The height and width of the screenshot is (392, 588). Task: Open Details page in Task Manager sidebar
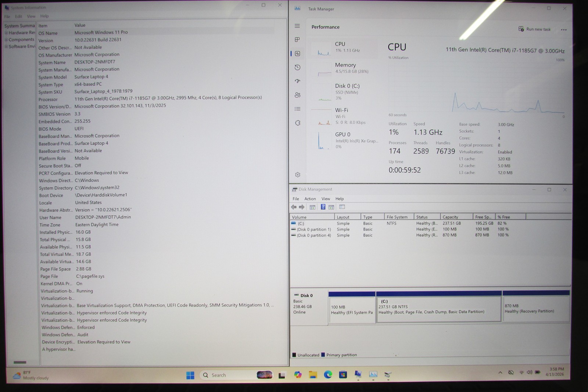[298, 109]
